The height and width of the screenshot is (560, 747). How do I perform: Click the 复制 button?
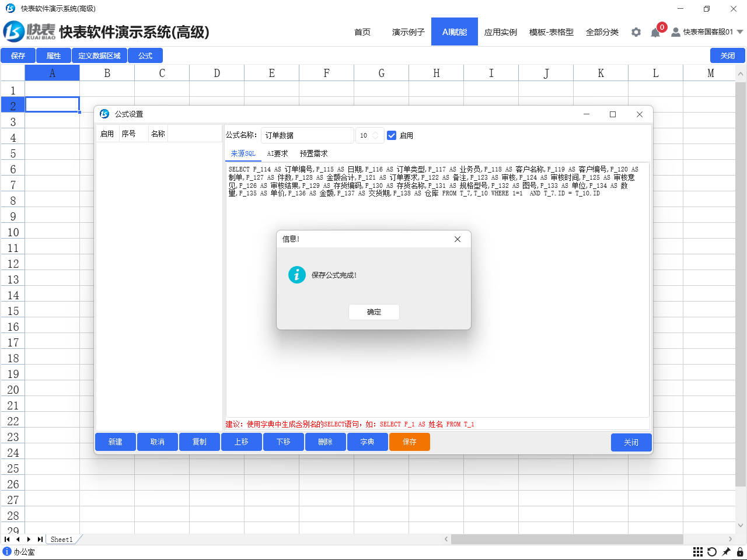200,442
